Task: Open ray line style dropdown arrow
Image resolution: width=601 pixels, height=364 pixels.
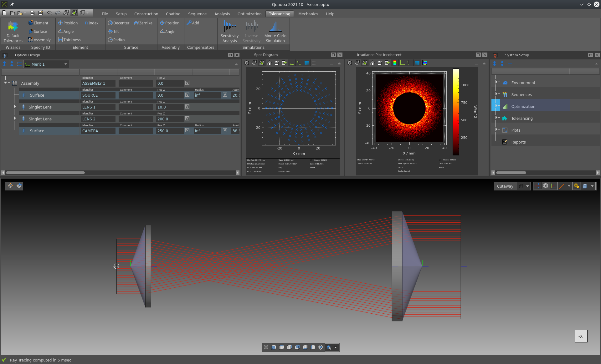Action: click(x=569, y=186)
